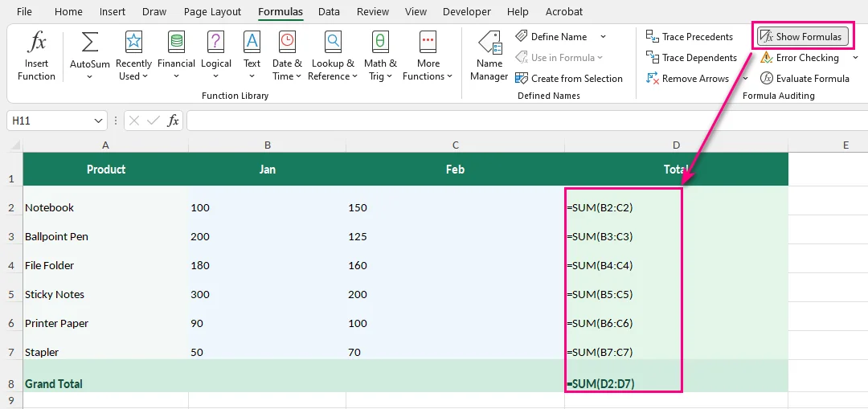Click the Name Box showing H11
Viewport: 868px width, 409px height.
coord(50,120)
